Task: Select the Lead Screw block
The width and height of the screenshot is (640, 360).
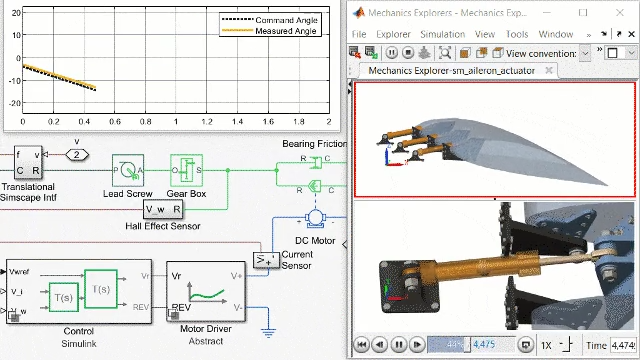Action: click(128, 170)
